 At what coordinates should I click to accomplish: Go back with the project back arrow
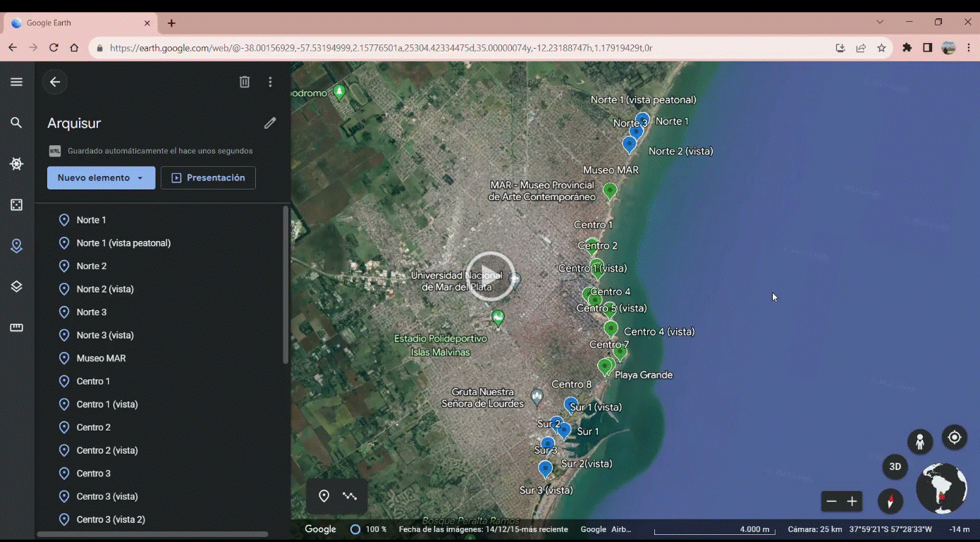[55, 82]
